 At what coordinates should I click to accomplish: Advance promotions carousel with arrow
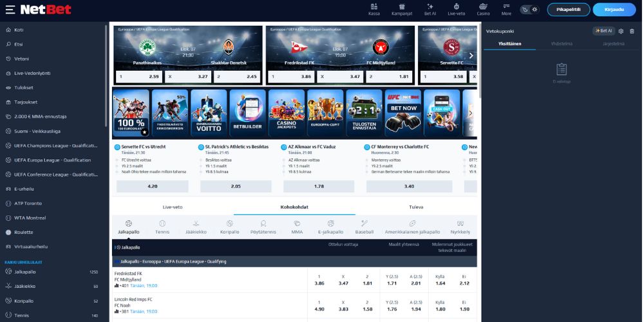pyautogui.click(x=471, y=113)
